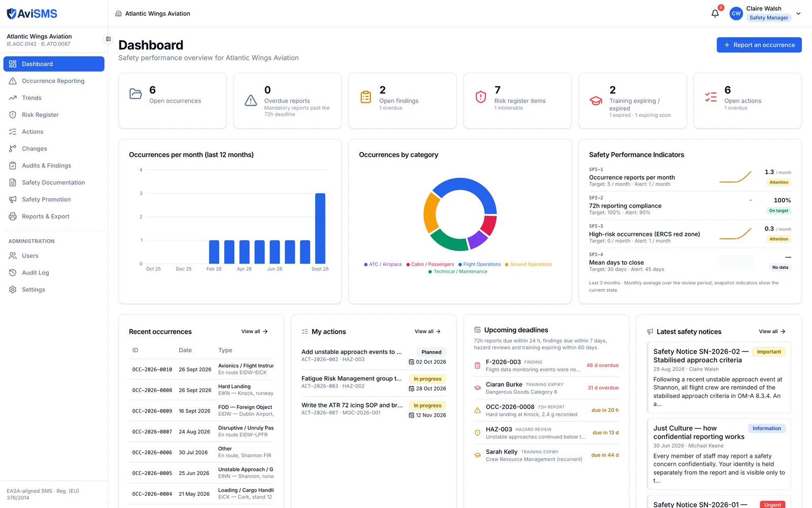812x508 pixels.
Task: Click the Occurrence Reporting triangle icon in sidebar
Action: 13,81
